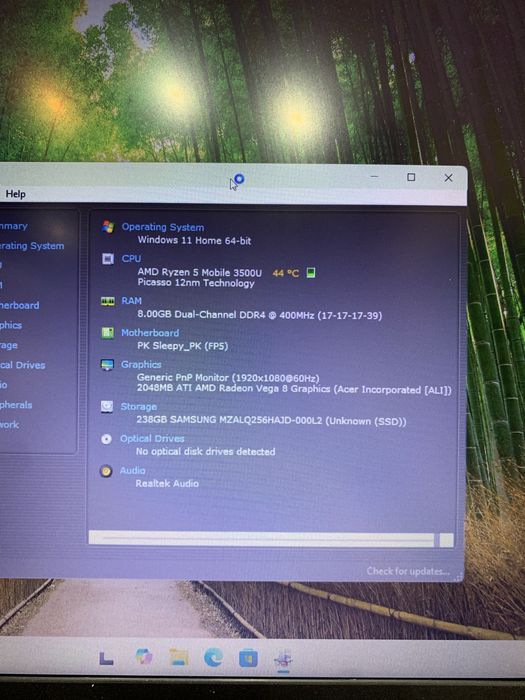Screen dimensions: 525x700
Task: Maximize the Speccy window
Action: point(411,177)
